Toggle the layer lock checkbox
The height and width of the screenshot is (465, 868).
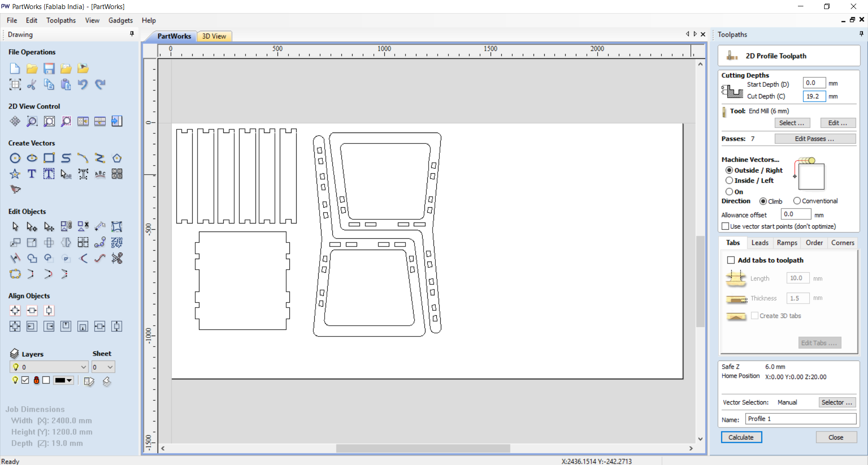coord(46,380)
